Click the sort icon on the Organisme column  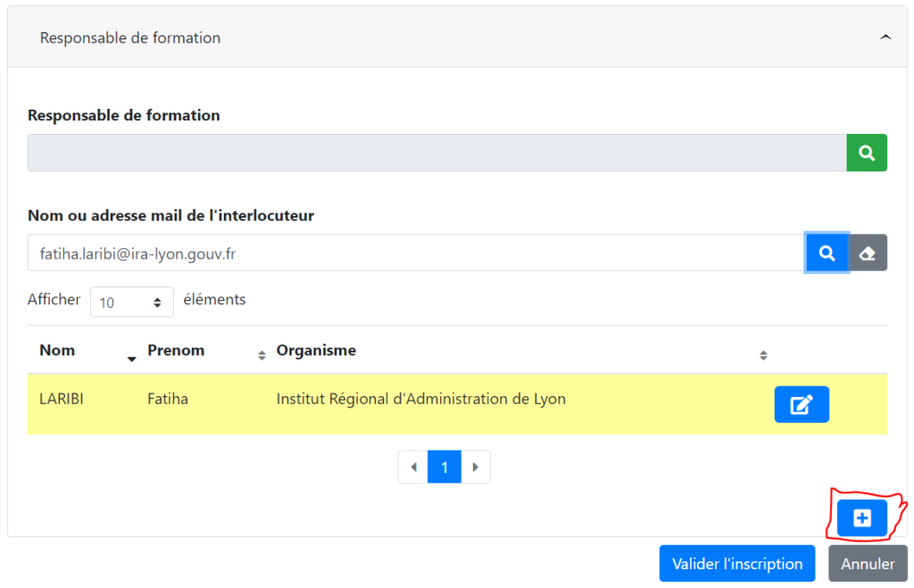tap(764, 355)
